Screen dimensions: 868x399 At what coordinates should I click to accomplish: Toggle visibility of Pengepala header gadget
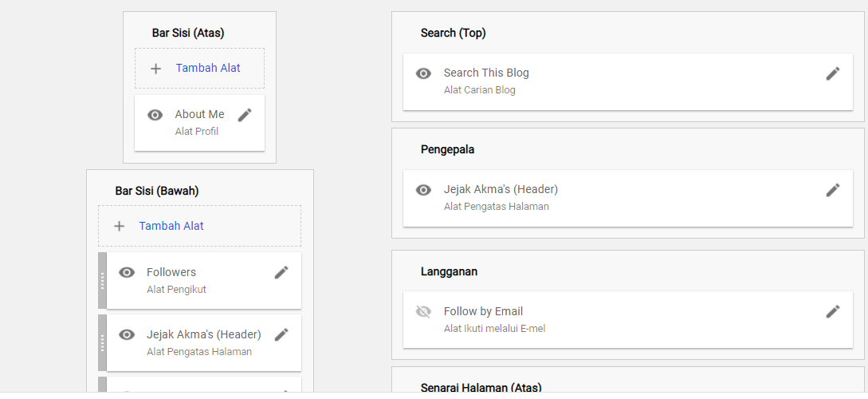click(x=423, y=190)
